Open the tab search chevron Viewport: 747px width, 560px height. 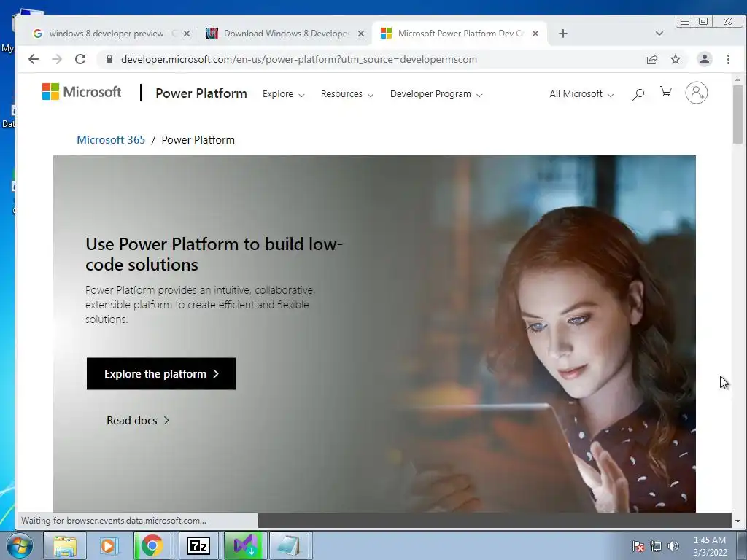tap(659, 34)
